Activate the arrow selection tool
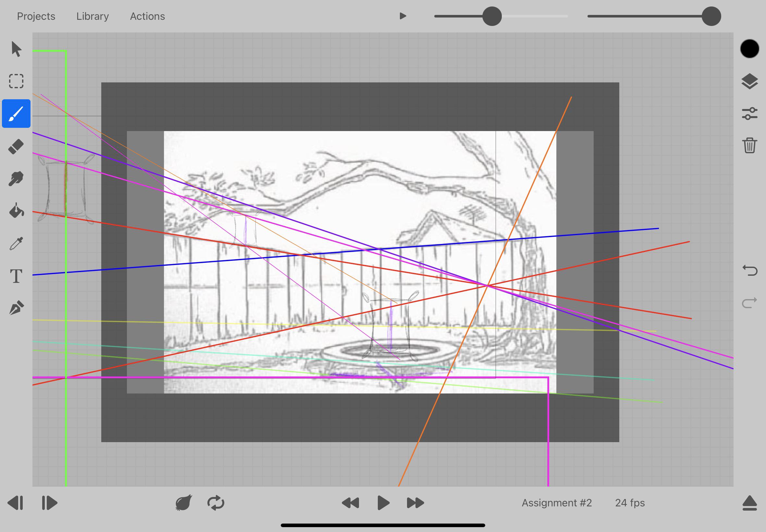Screen dimensions: 766x532 pyautogui.click(x=16, y=49)
